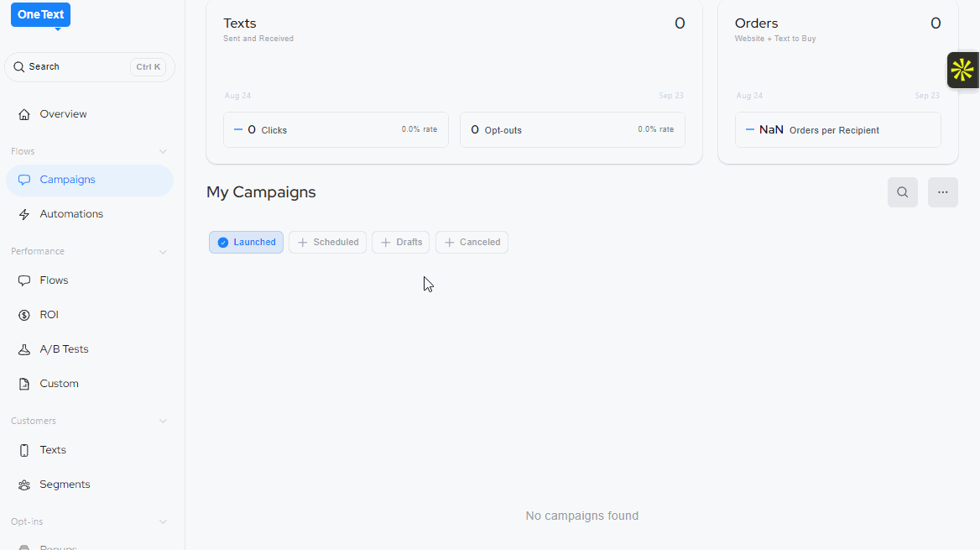Click the Overview home icon
980x550 pixels.
24,114
